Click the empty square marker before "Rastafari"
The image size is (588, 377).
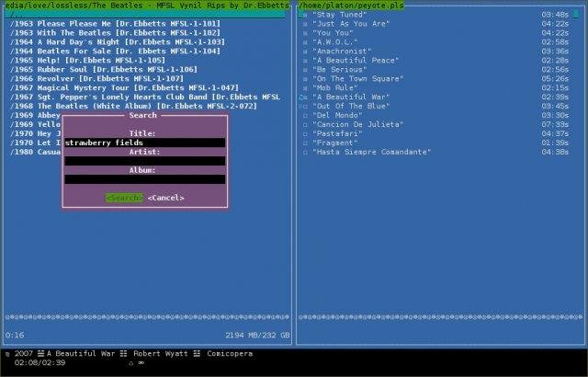(x=305, y=134)
